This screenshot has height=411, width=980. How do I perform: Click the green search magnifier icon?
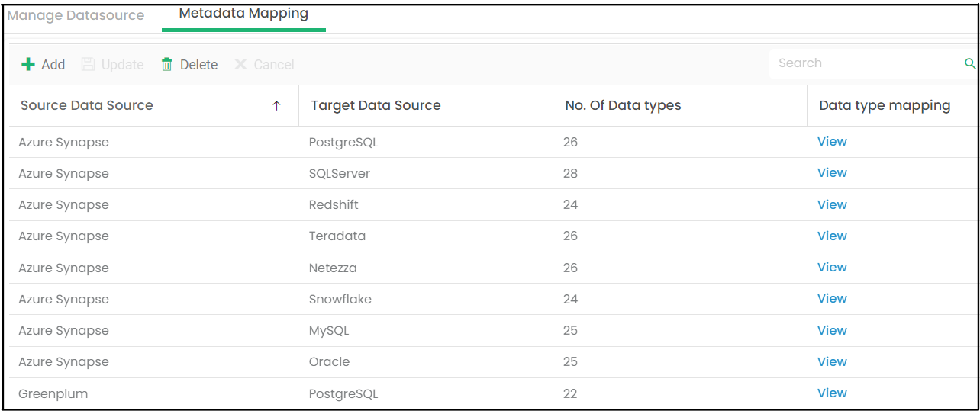(970, 63)
